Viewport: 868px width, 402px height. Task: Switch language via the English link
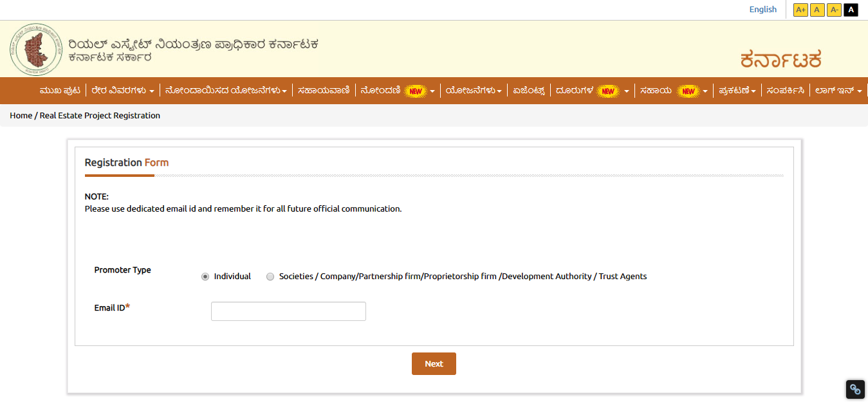(762, 10)
